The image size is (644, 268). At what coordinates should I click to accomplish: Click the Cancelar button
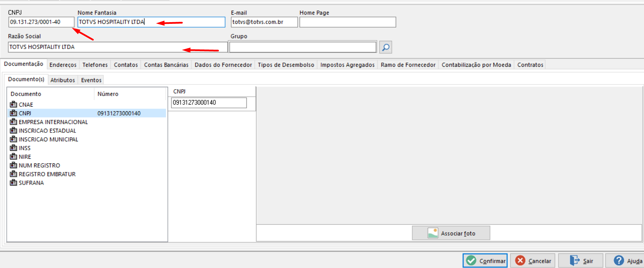[x=533, y=261]
